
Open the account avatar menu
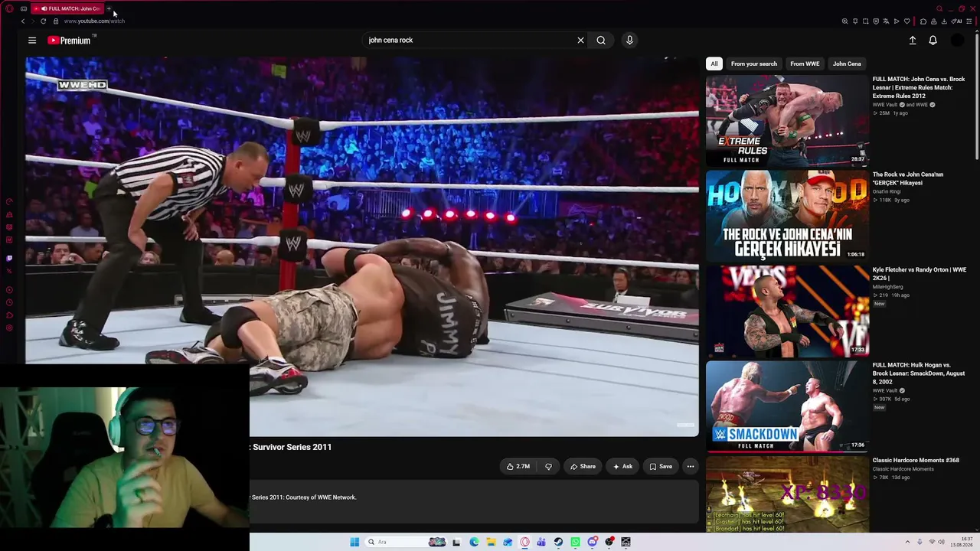coord(957,41)
